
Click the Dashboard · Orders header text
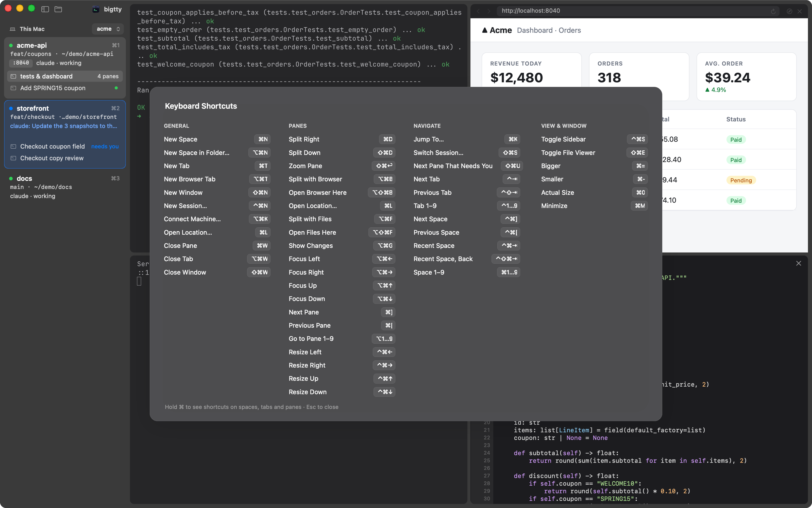pyautogui.click(x=549, y=30)
